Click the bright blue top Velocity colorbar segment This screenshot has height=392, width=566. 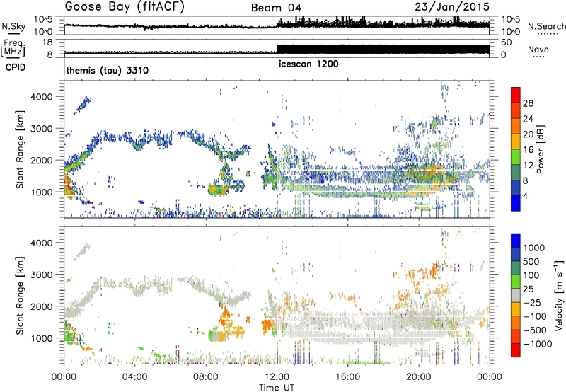(516, 241)
